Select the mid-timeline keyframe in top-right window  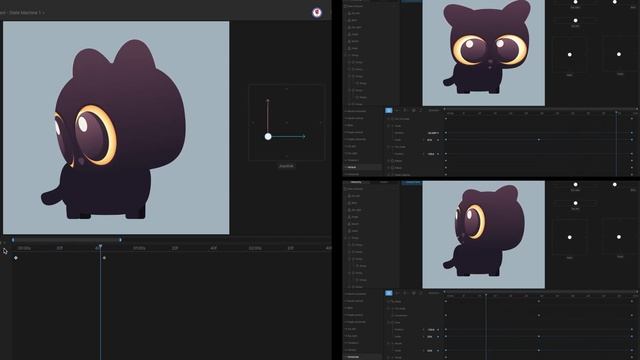pyautogui.click(x=539, y=140)
